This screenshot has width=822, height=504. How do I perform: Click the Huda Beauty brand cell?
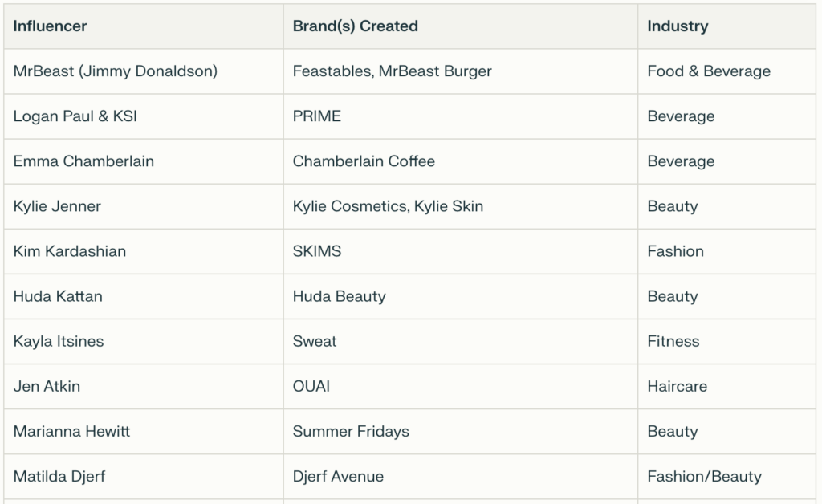click(339, 296)
